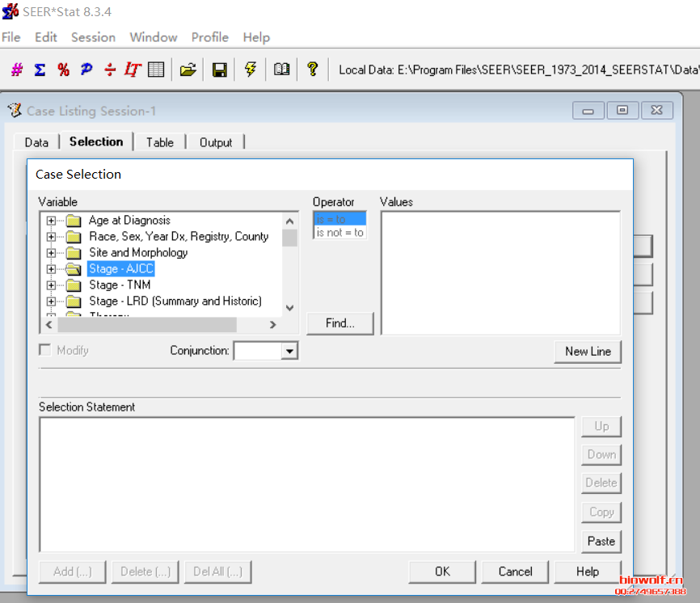The width and height of the screenshot is (700, 603).
Task: Click the variable list scroll up arrow
Action: [289, 221]
